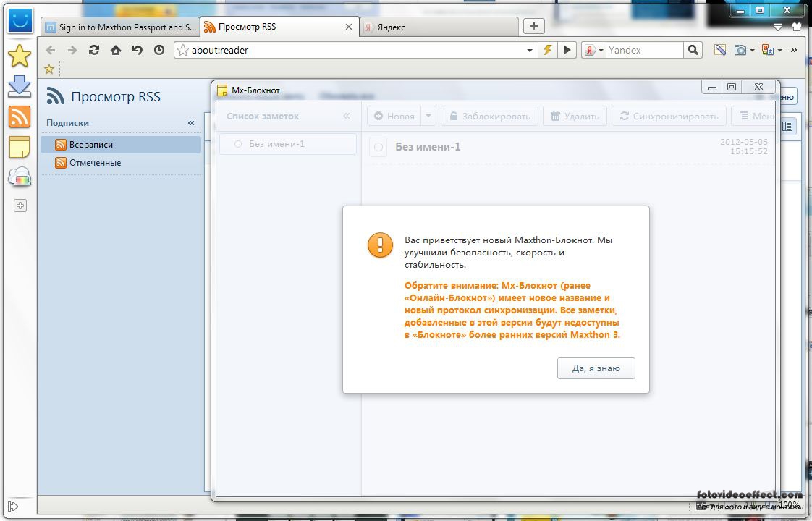
Task: Open a new tab with the plus button
Action: pyautogui.click(x=534, y=26)
